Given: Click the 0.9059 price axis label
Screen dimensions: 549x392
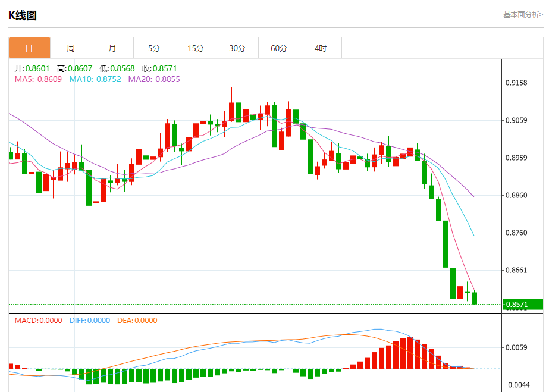Looking at the screenshot, I should 516,120.
